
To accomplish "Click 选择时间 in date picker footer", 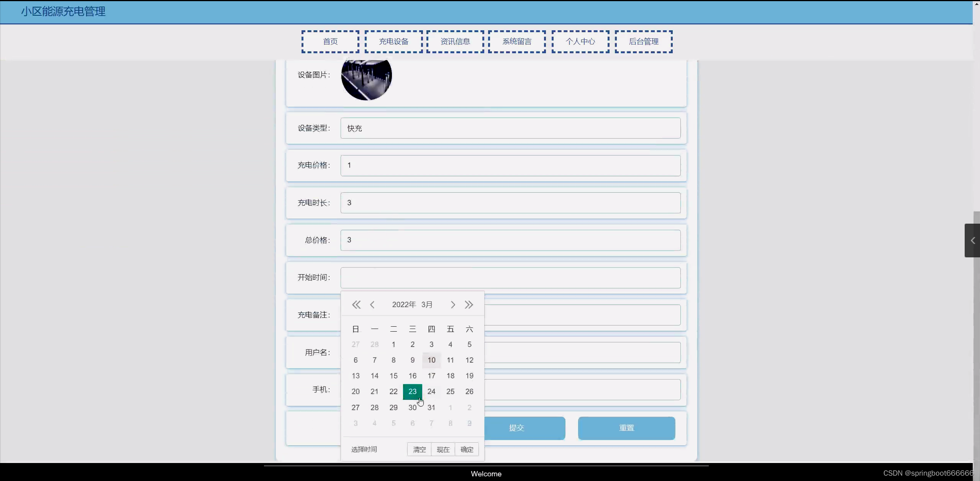I will pyautogui.click(x=364, y=450).
